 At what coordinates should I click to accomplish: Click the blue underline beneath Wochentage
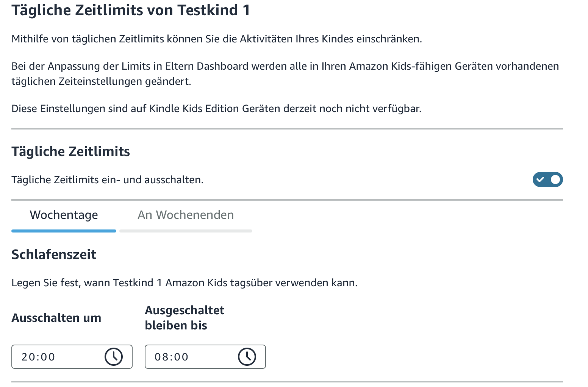tap(64, 231)
